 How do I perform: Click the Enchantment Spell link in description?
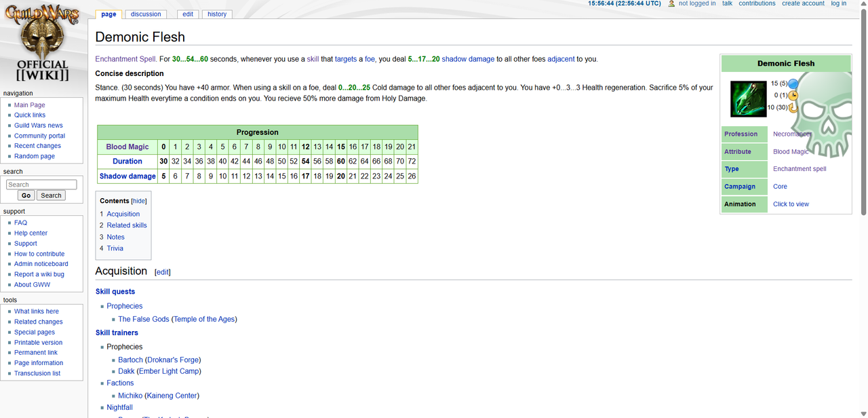[x=125, y=59]
